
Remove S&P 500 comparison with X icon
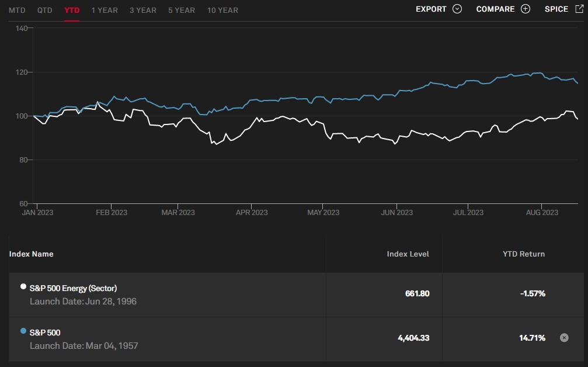[x=563, y=338]
